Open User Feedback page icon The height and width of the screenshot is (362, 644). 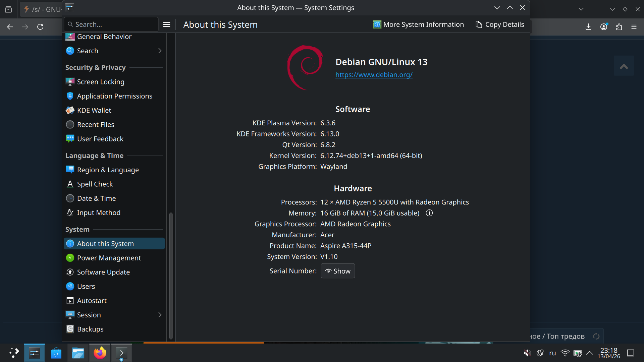coord(70,139)
